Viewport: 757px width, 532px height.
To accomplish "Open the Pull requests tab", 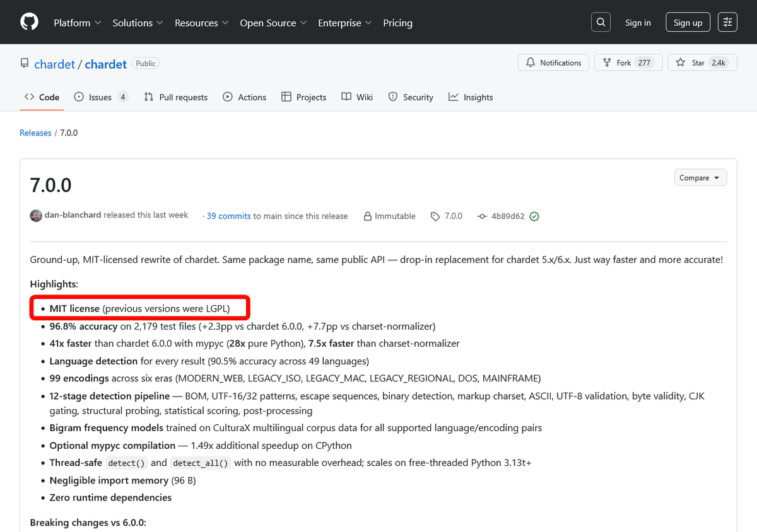I will coord(176,97).
